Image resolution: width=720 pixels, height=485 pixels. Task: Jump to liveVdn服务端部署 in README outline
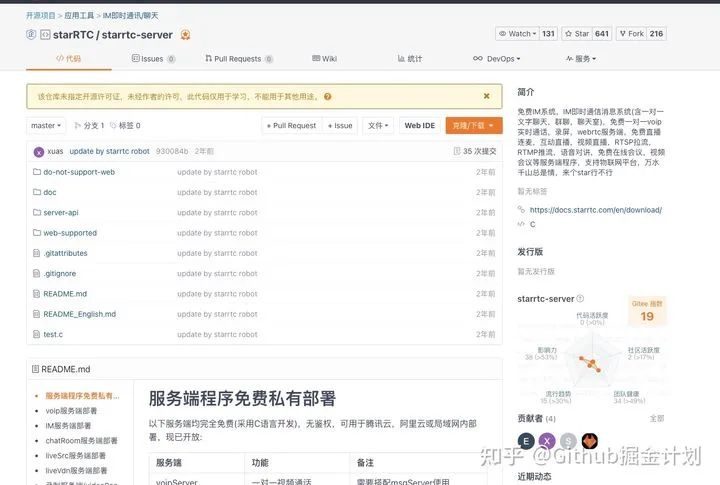76,471
